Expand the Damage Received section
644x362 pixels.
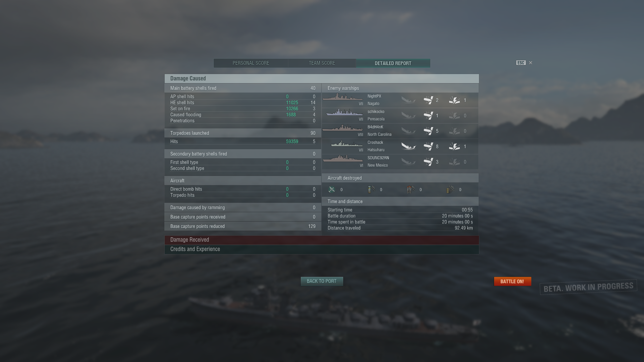coord(322,240)
